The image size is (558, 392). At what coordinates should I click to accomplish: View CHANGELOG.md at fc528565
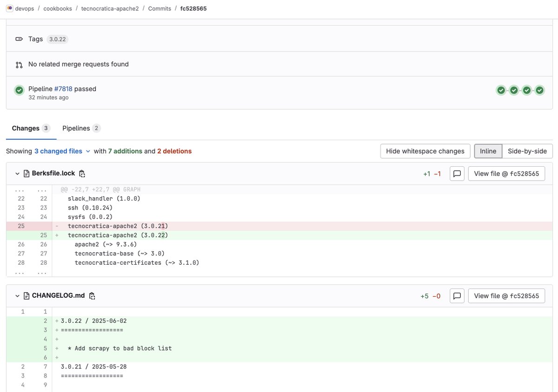506,296
